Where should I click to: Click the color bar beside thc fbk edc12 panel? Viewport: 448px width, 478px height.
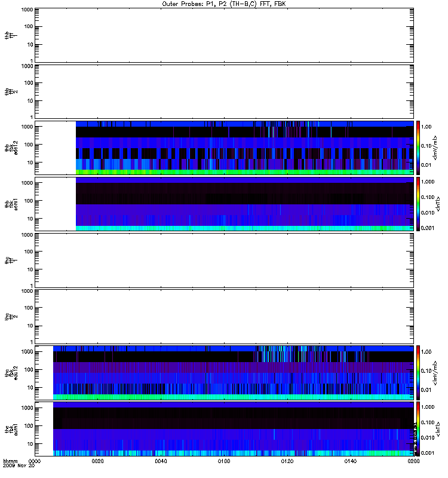418,372
